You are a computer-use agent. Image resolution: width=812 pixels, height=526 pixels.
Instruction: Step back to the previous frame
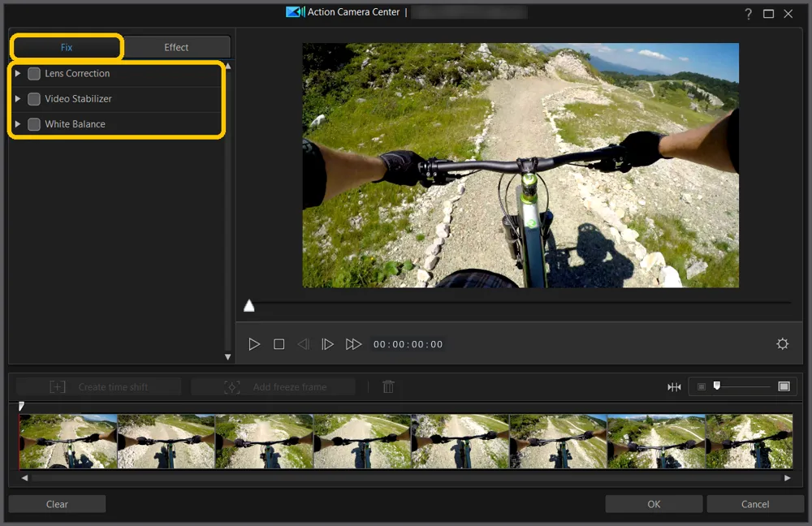pos(304,344)
